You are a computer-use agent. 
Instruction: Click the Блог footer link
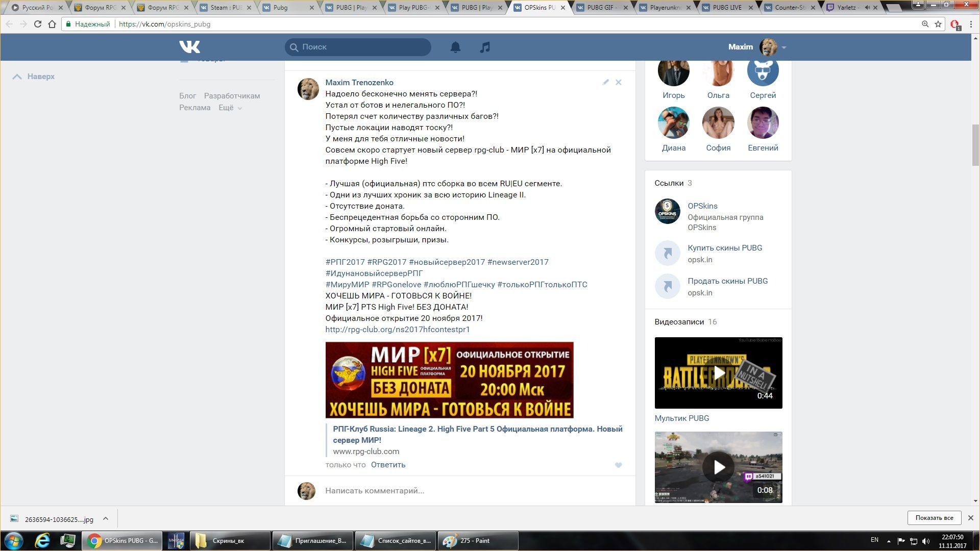pyautogui.click(x=187, y=96)
